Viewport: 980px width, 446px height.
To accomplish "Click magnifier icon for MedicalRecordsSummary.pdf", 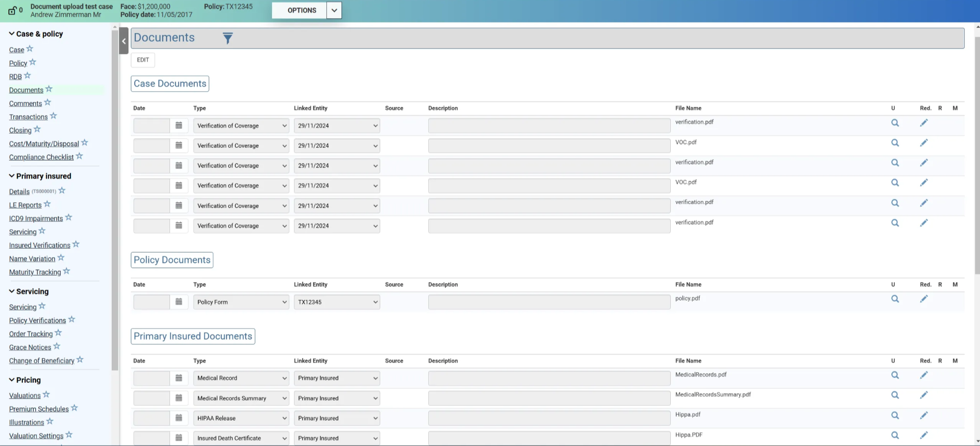I will coord(895,395).
